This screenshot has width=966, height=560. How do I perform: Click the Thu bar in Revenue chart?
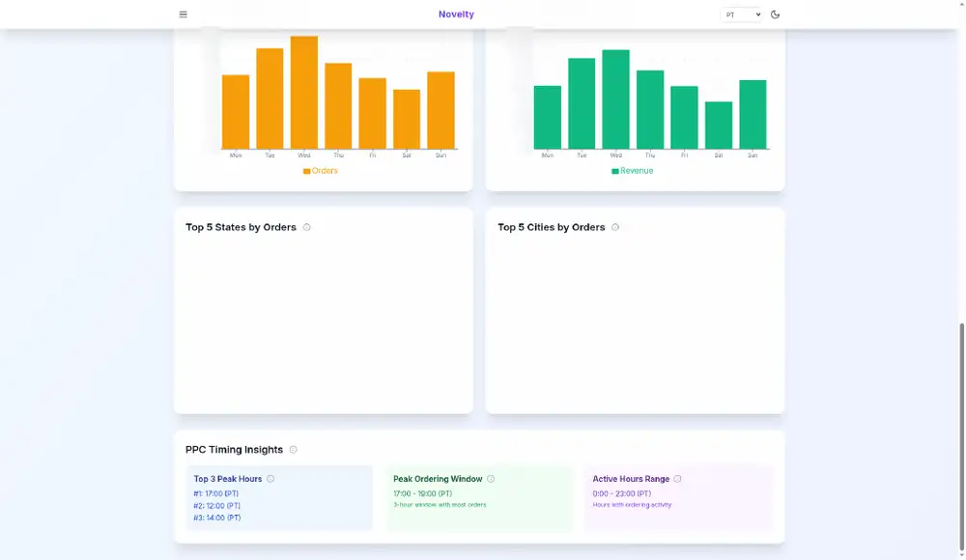(650, 110)
